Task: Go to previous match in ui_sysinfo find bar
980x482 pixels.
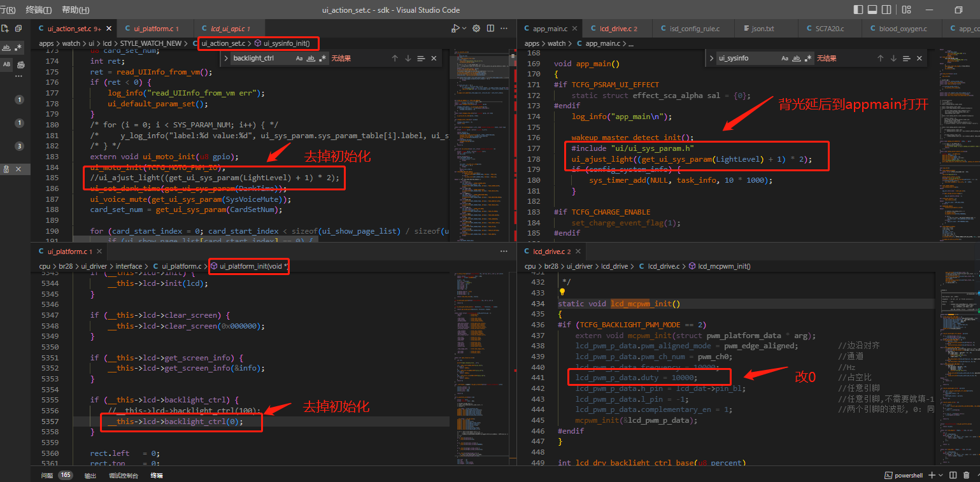Action: click(x=880, y=58)
